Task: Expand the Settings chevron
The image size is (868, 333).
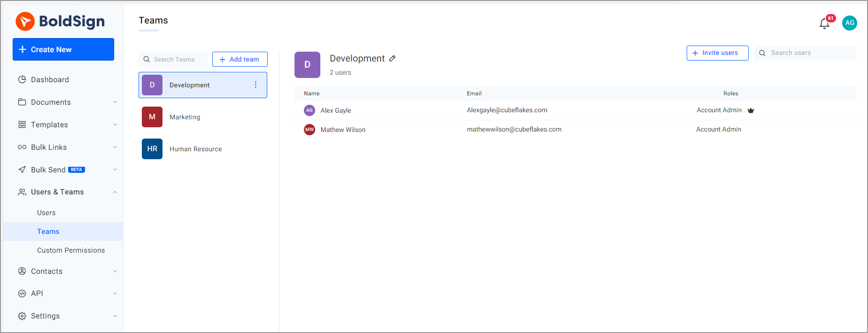Action: tap(115, 316)
